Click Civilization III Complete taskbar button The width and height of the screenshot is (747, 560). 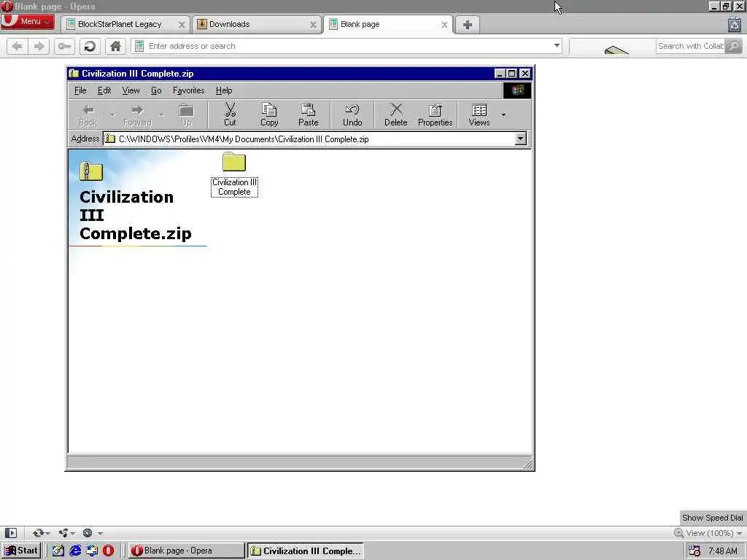pyautogui.click(x=306, y=551)
